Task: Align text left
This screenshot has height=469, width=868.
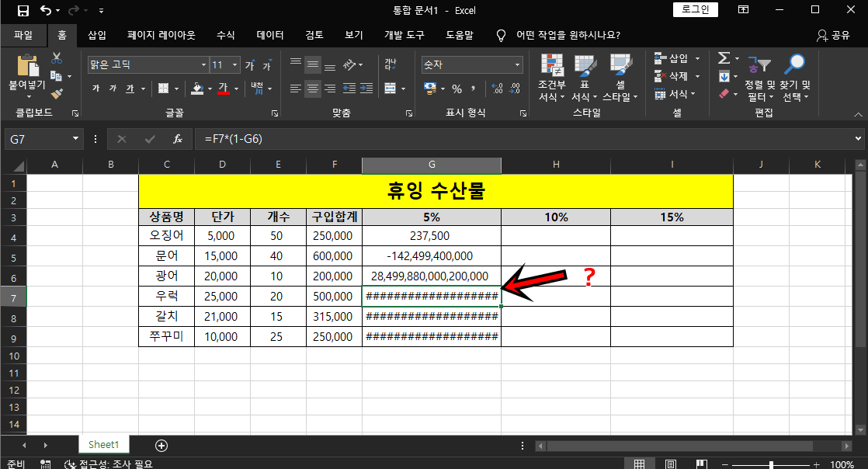Action: click(x=296, y=89)
